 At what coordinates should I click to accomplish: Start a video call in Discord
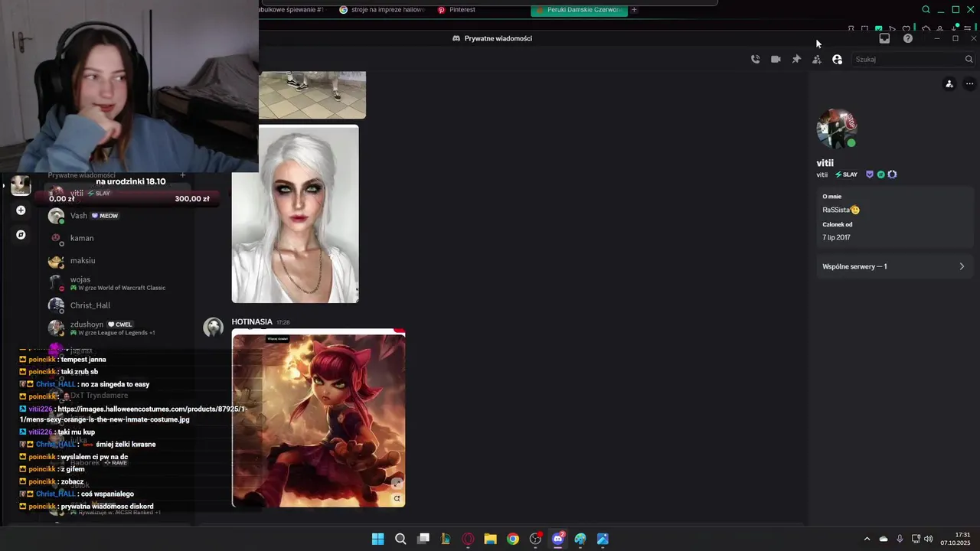point(776,59)
